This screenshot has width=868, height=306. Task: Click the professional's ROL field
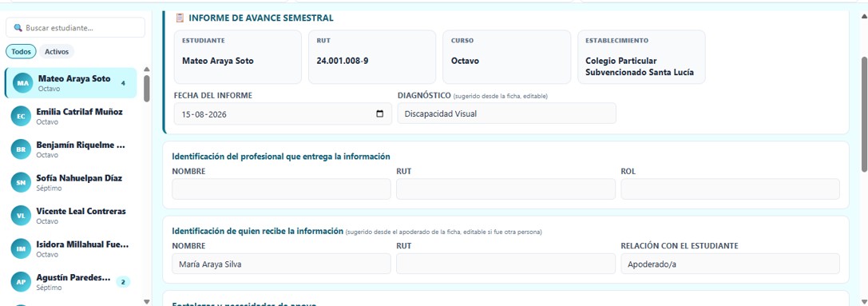coord(730,189)
